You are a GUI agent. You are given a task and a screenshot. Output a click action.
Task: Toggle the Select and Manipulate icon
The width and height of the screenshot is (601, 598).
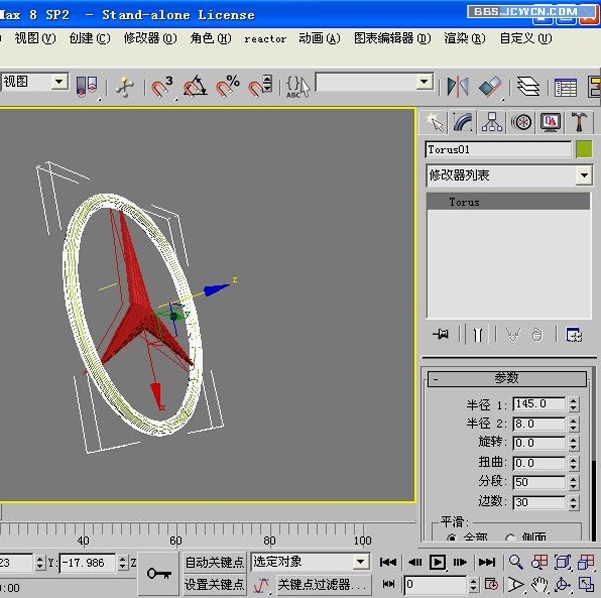125,87
